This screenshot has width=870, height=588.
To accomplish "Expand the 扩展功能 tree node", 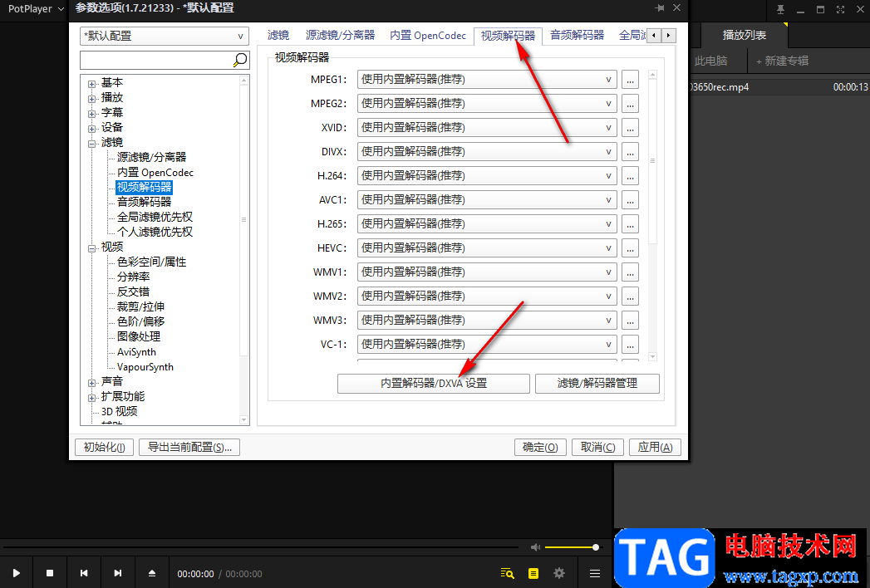I will [x=92, y=398].
